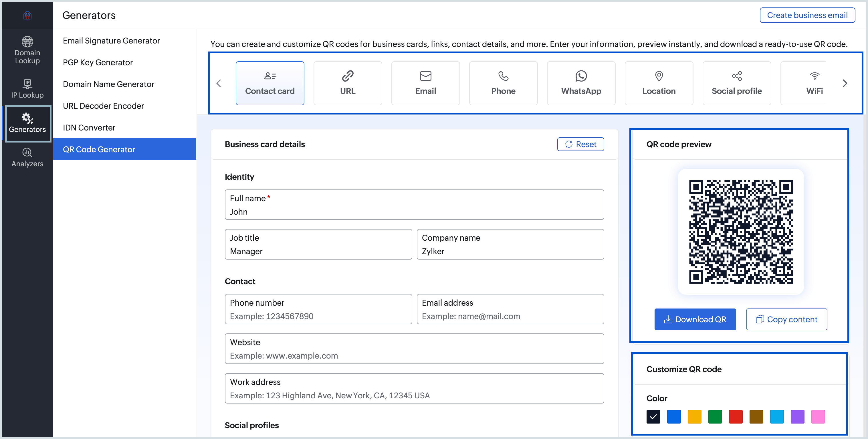Choose the pink color swatch
The image size is (868, 439).
[818, 417]
